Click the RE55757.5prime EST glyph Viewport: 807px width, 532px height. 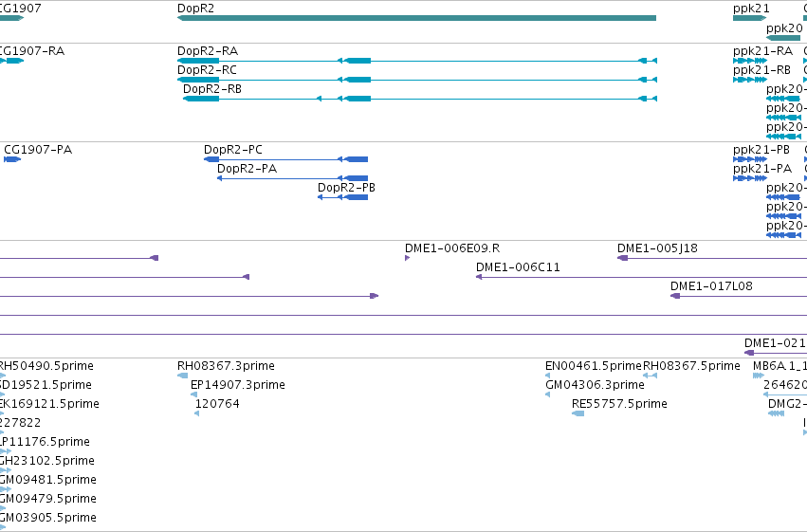point(578,413)
